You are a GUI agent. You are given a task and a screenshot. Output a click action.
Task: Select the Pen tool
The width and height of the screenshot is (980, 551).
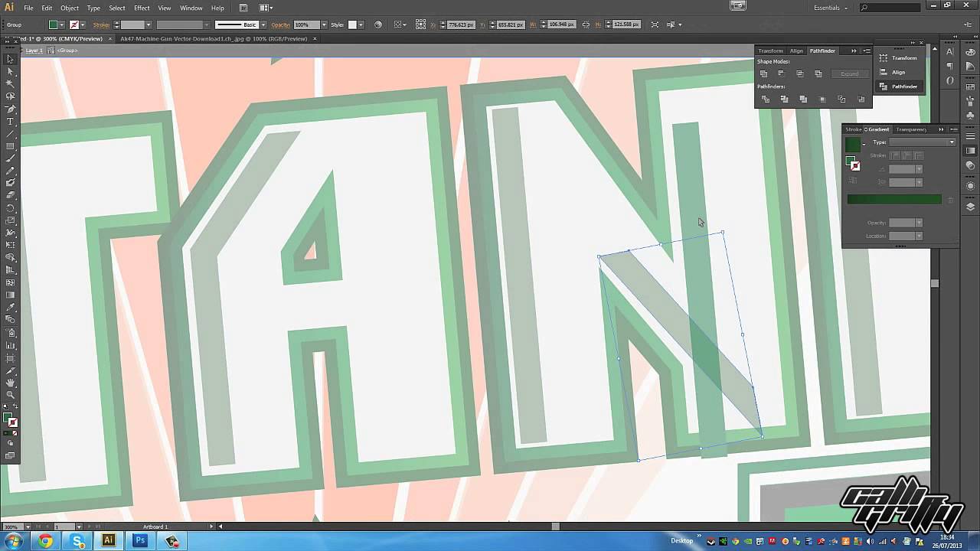(x=11, y=109)
